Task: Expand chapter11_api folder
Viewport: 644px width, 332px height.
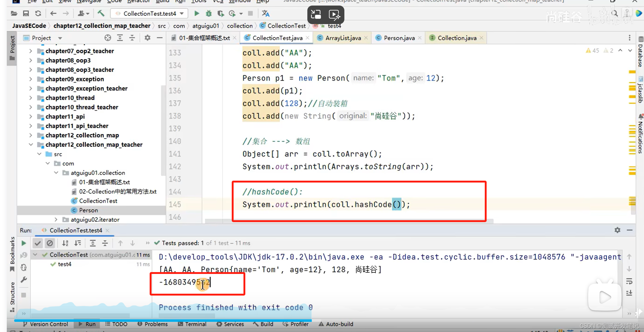Action: (31, 116)
